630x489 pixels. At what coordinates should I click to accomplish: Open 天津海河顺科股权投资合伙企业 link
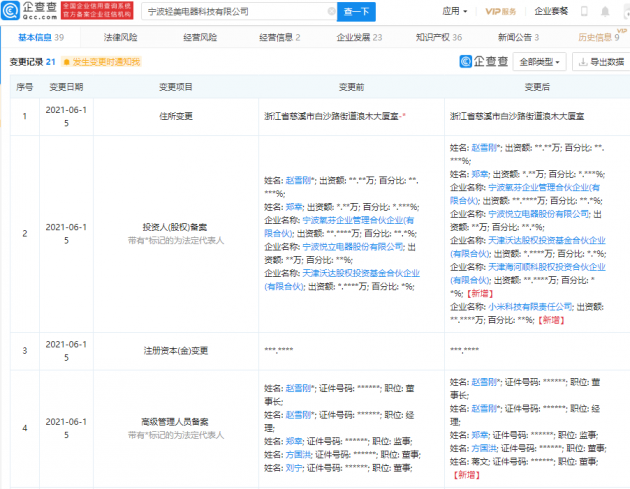(x=528, y=273)
